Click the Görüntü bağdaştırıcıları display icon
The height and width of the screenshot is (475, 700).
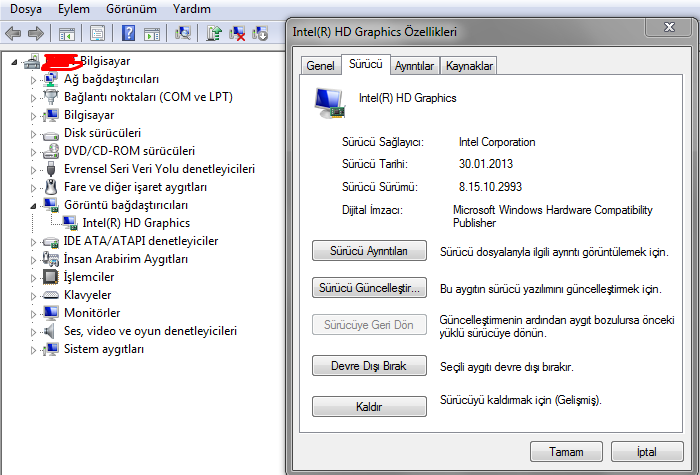tap(50, 205)
